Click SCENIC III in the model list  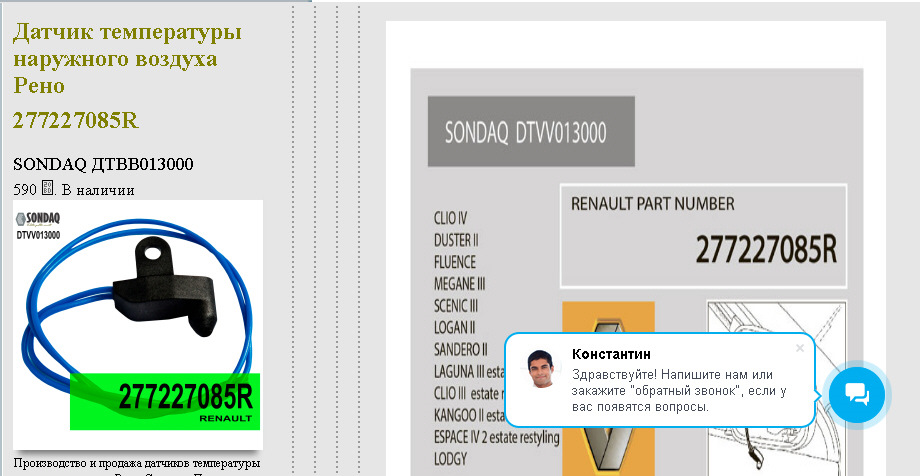coord(456,306)
